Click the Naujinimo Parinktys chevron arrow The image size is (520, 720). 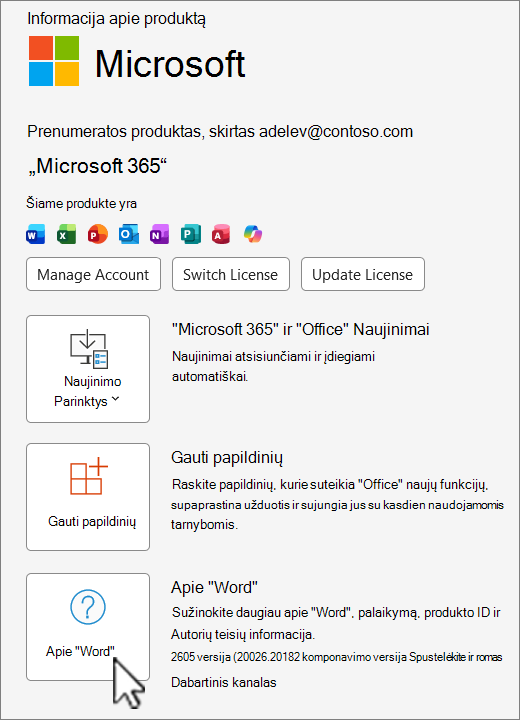point(115,399)
